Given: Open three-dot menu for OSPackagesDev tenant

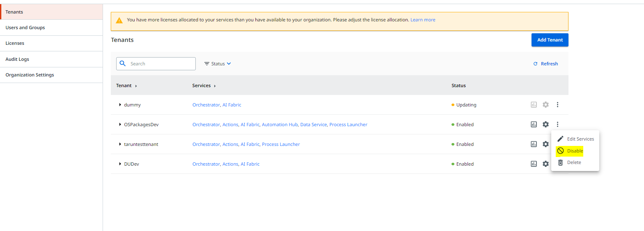Looking at the screenshot, I should (557, 124).
